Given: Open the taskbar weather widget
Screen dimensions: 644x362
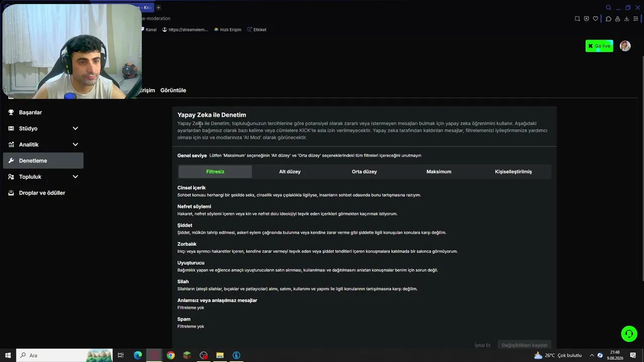Looking at the screenshot, I should click(x=557, y=355).
